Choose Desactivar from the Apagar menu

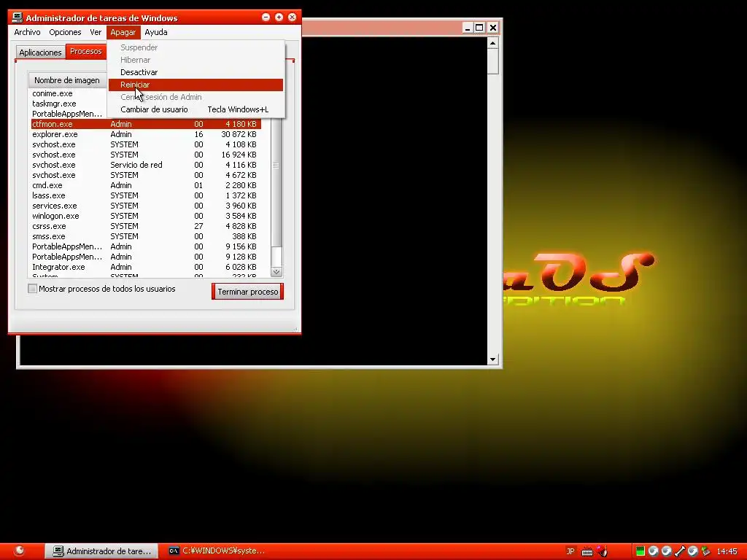[196, 72]
